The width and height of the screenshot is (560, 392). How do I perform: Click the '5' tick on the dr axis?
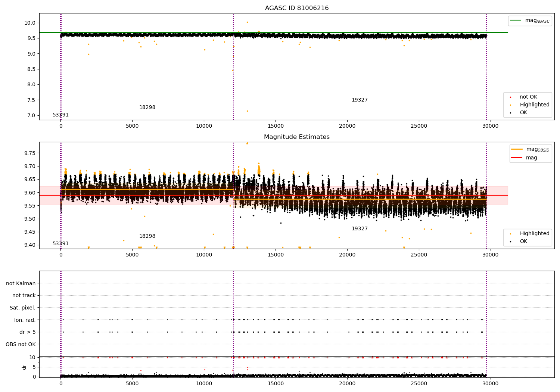click(34, 367)
